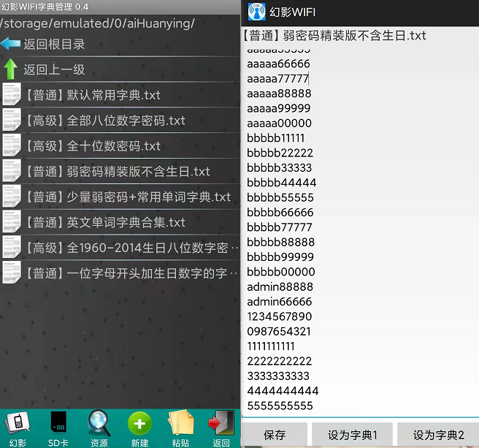Viewport: 479px width, 448px height.
Task: Place cursor on line bbbbb88888
Action: (x=280, y=242)
